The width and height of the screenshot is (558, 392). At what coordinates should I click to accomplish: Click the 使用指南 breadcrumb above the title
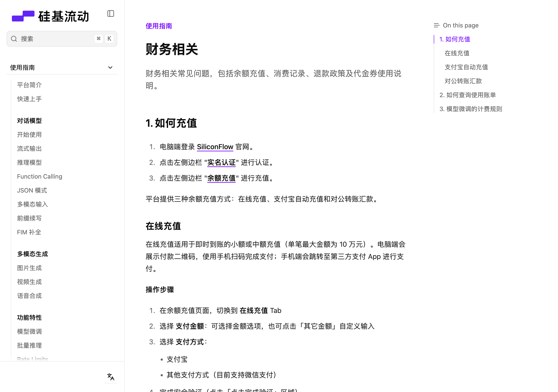point(159,26)
